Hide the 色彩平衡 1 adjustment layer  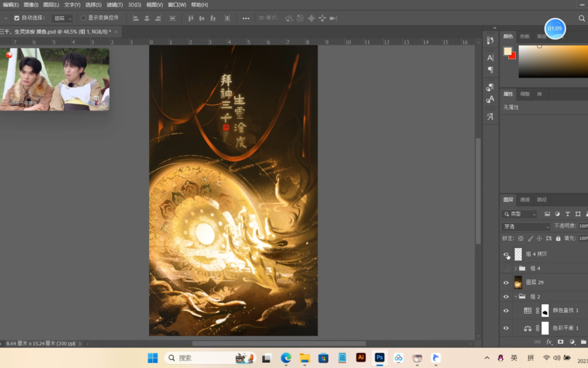pyautogui.click(x=506, y=328)
